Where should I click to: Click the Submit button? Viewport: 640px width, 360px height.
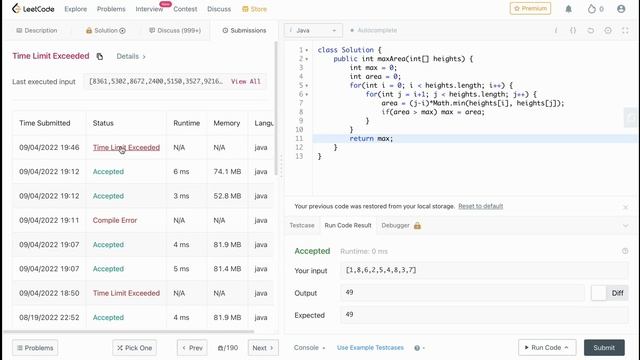pyautogui.click(x=604, y=347)
